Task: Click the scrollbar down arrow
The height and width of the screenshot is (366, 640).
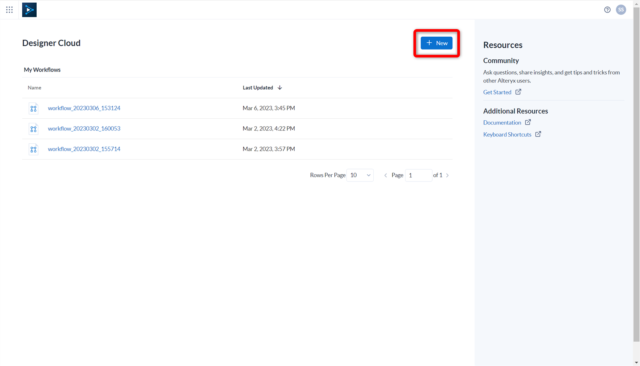Action: click(636, 363)
